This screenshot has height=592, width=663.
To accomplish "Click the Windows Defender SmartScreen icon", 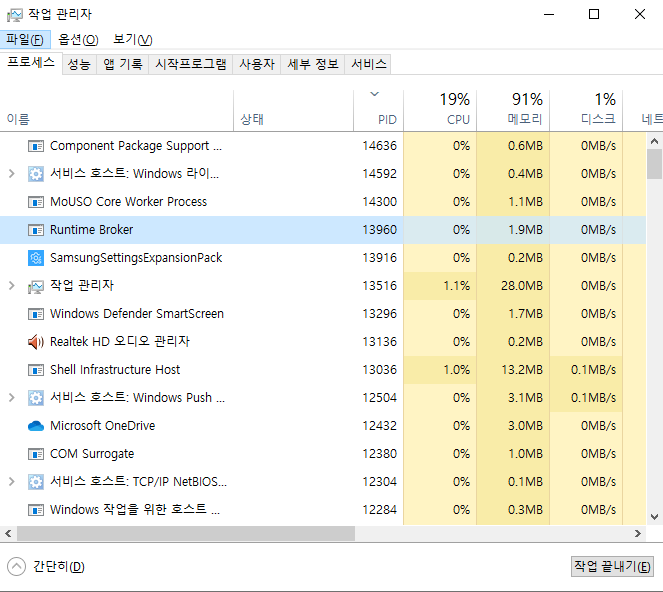I will click(36, 314).
